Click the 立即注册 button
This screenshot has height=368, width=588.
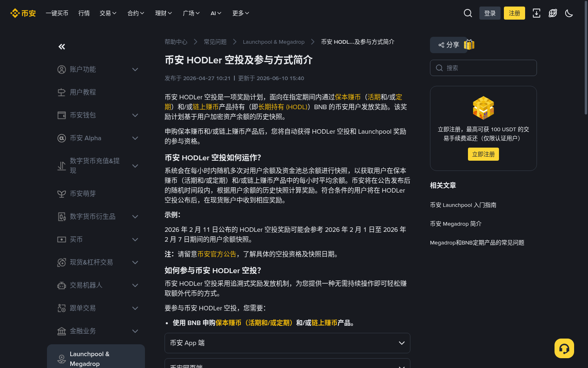click(x=483, y=154)
